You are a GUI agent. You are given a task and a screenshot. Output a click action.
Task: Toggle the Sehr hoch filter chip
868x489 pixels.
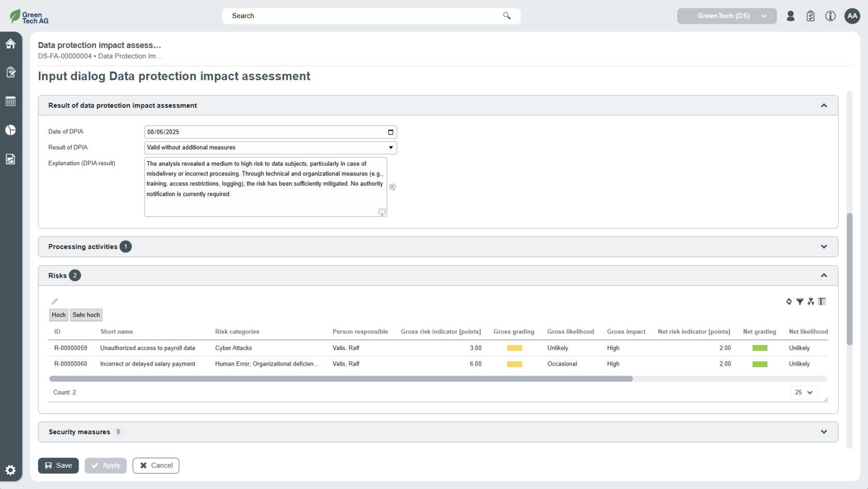[x=86, y=315]
